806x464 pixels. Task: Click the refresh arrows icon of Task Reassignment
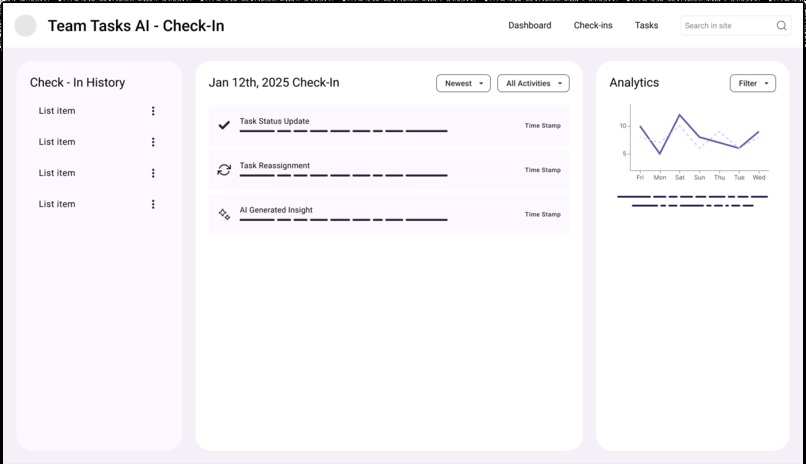pyautogui.click(x=224, y=170)
